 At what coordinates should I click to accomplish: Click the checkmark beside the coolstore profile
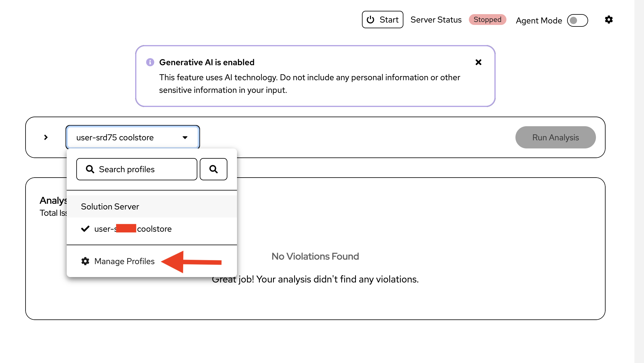pos(85,229)
